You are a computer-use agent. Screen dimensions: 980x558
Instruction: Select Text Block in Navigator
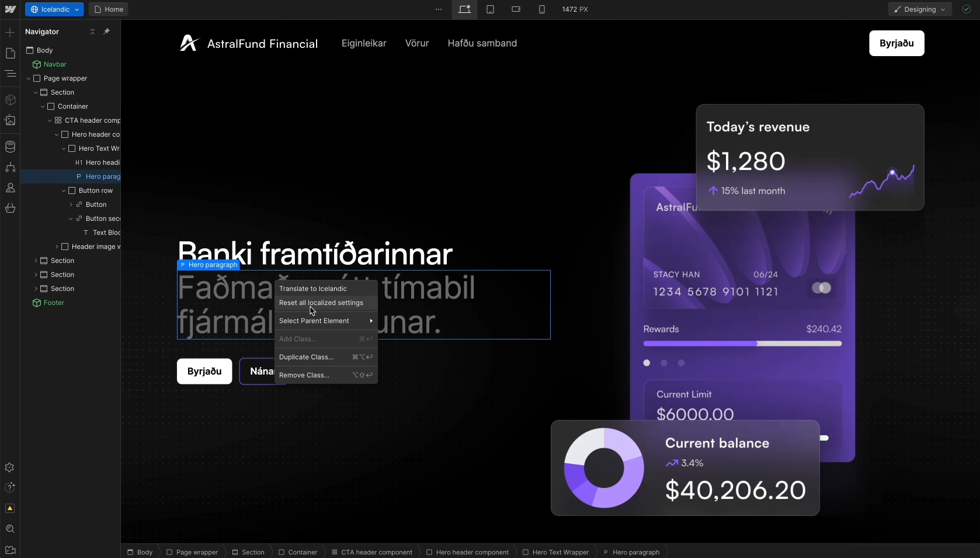tap(106, 233)
